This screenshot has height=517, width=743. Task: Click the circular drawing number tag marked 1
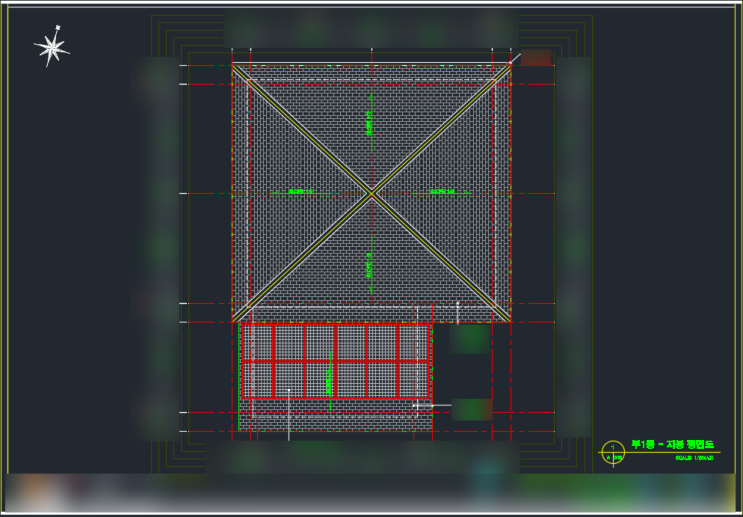[x=613, y=453]
